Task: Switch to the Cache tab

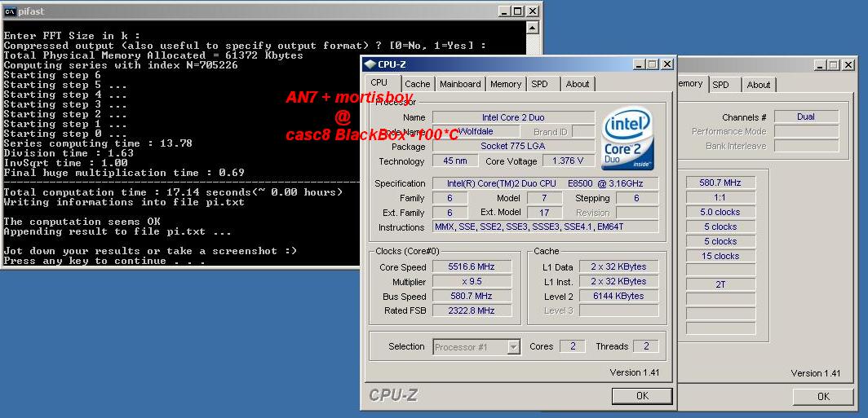Action: 417,84
